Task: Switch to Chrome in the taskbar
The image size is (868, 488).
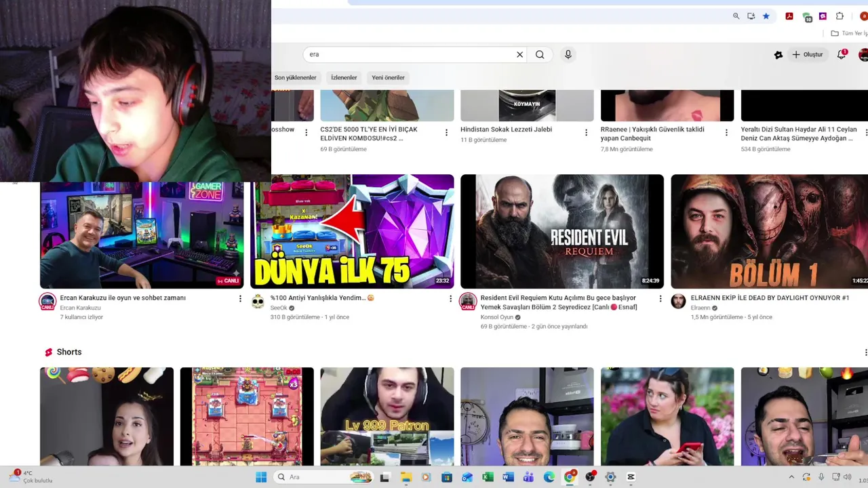Action: [x=570, y=477]
